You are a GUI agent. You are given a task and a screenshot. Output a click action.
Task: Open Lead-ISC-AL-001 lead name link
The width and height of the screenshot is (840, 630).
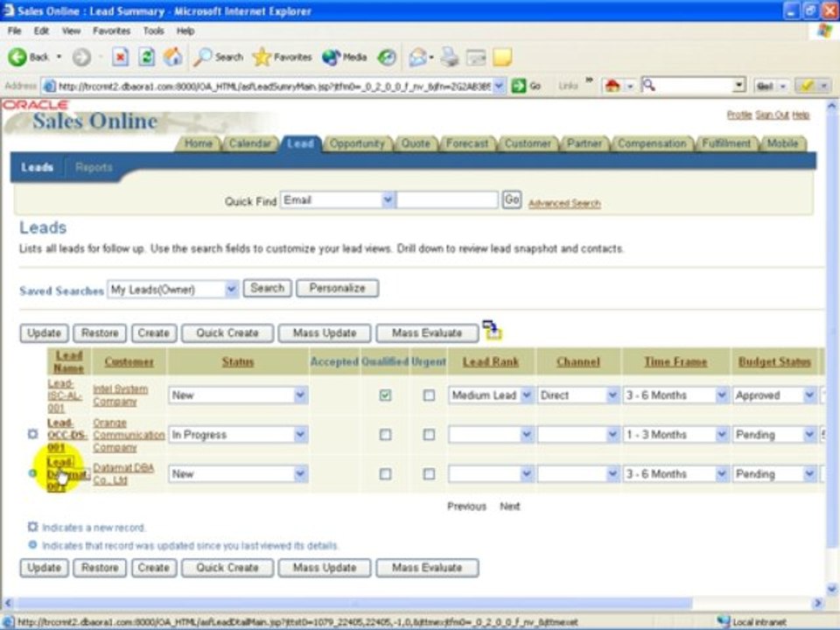coord(64,395)
